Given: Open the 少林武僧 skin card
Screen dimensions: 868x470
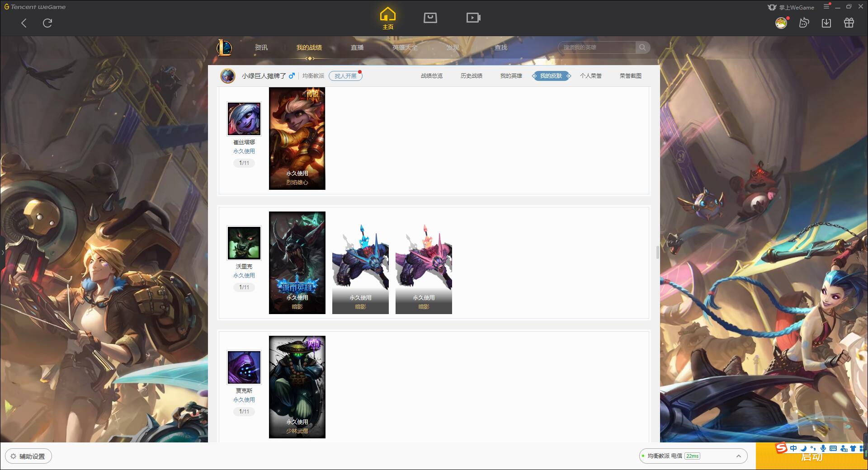Looking at the screenshot, I should tap(297, 387).
